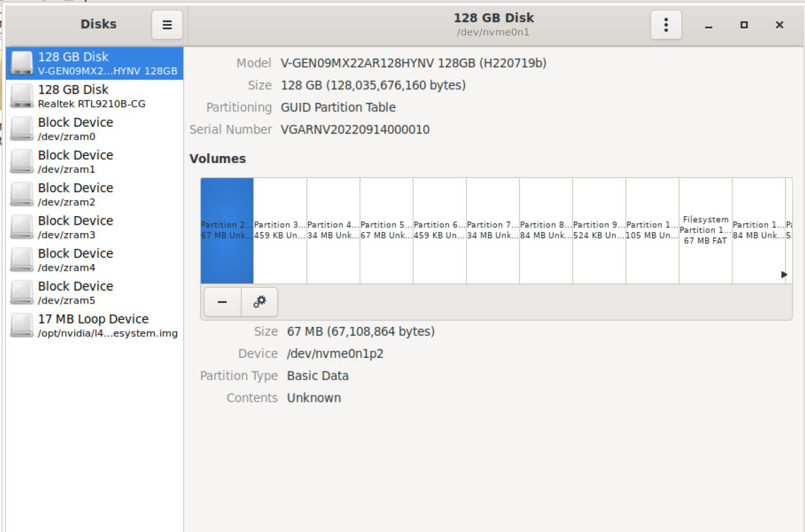805x532 pixels.
Task: Click the Volumes section heading
Action: pos(218,159)
